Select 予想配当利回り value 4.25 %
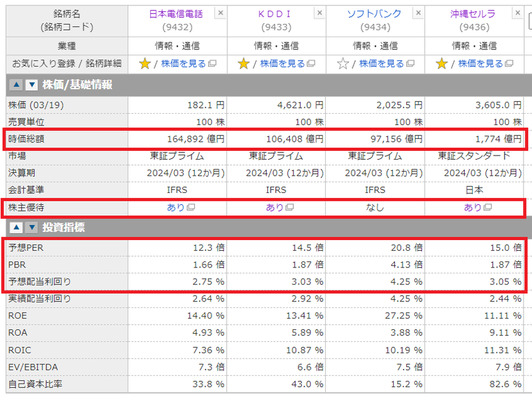This screenshot has width=532, height=401. 406,281
